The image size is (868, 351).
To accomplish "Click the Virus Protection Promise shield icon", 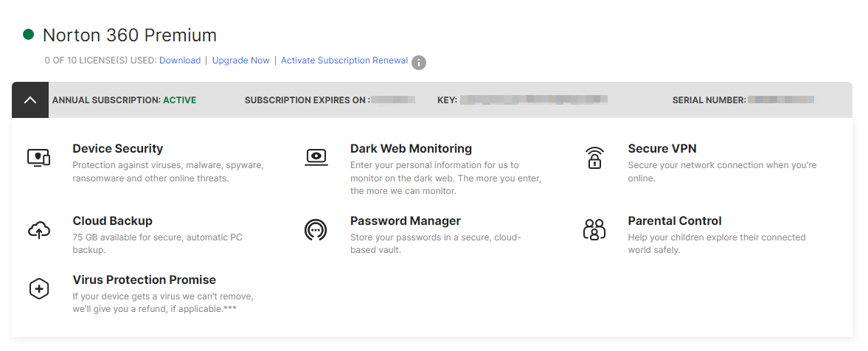I will (38, 289).
